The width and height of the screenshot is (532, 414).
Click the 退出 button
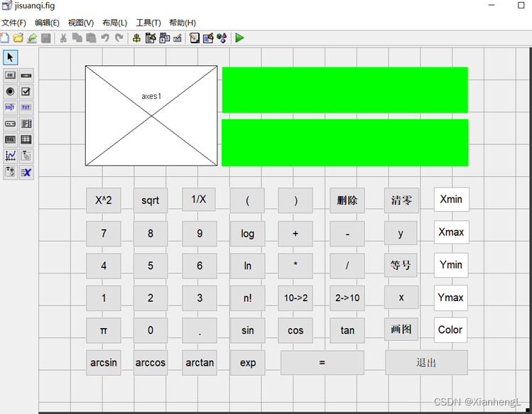(426, 362)
